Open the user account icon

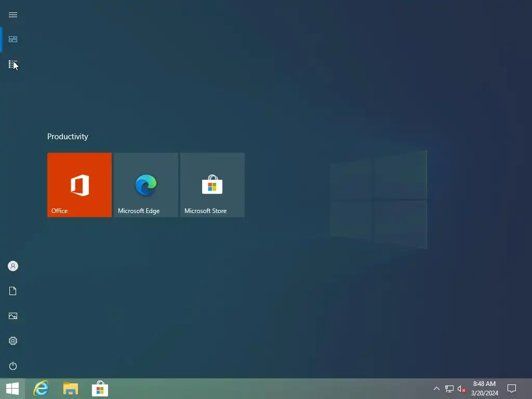tap(13, 266)
